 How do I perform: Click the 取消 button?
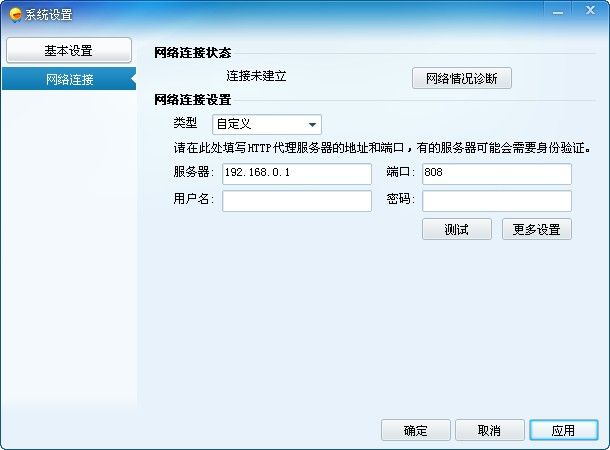[489, 430]
